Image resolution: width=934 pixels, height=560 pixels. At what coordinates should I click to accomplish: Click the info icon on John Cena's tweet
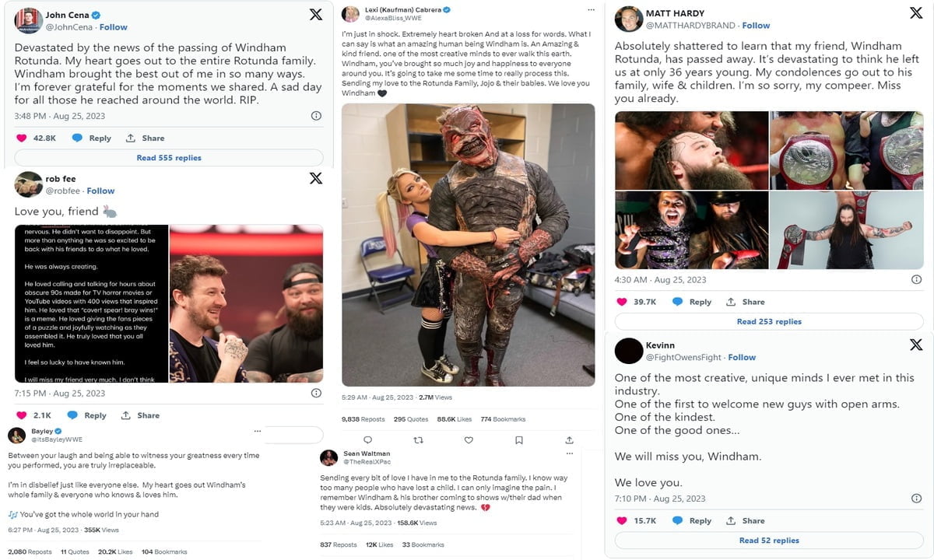click(x=316, y=116)
